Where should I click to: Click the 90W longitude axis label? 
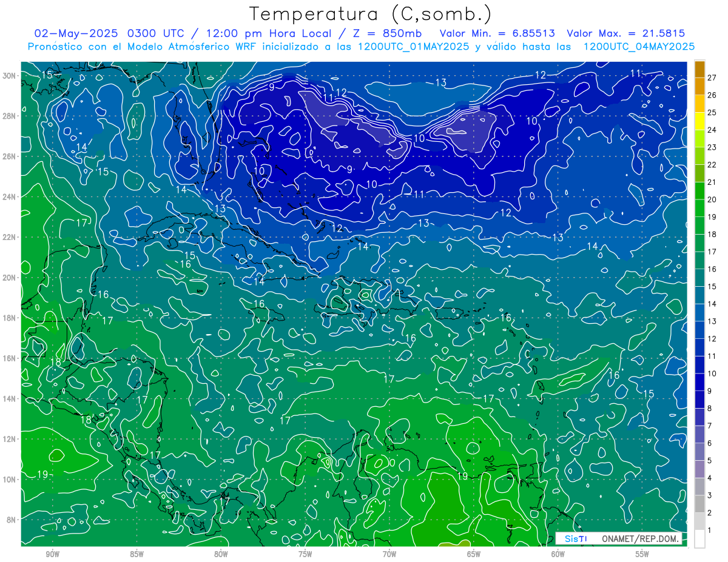(x=53, y=554)
